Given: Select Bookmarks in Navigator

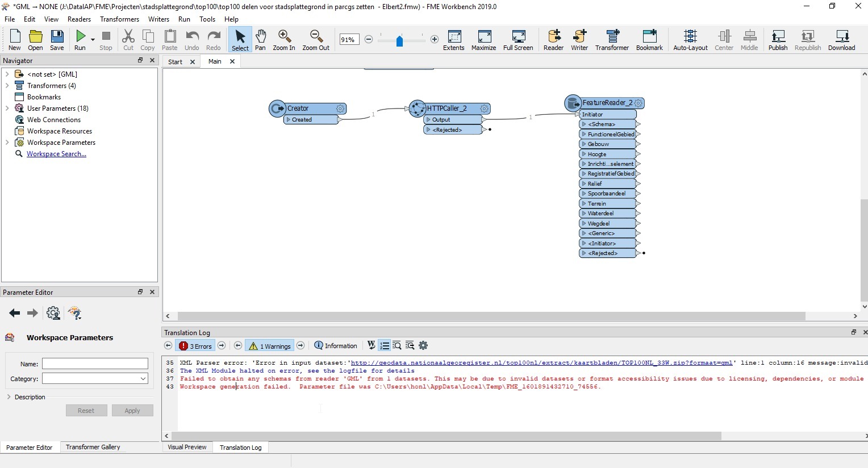Looking at the screenshot, I should [x=44, y=97].
